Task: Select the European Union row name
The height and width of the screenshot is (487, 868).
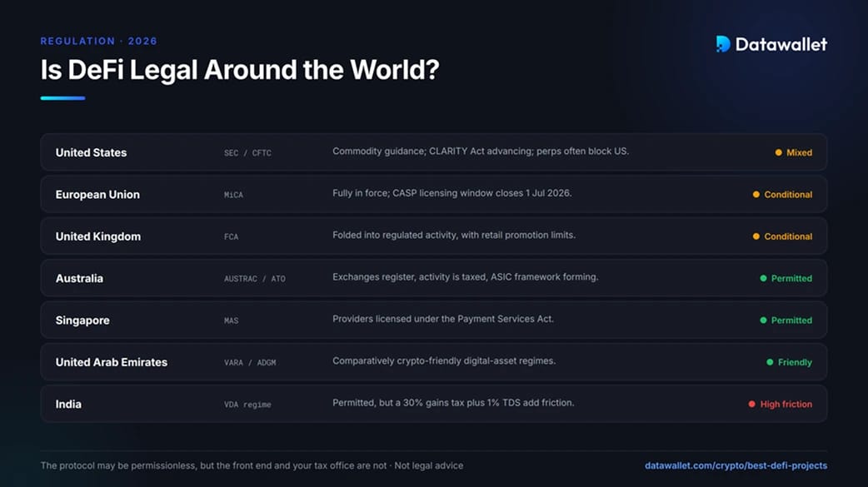Action: 97,194
